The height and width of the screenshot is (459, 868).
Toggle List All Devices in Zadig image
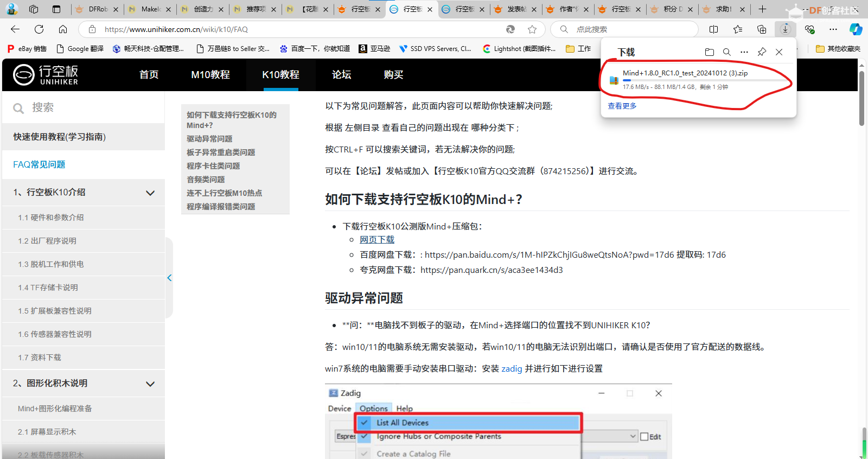click(468, 423)
